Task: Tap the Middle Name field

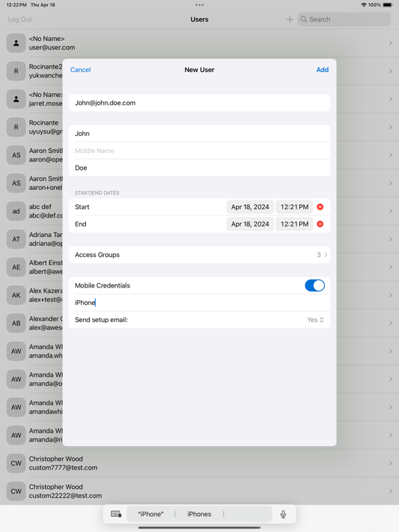Action: coord(199,150)
